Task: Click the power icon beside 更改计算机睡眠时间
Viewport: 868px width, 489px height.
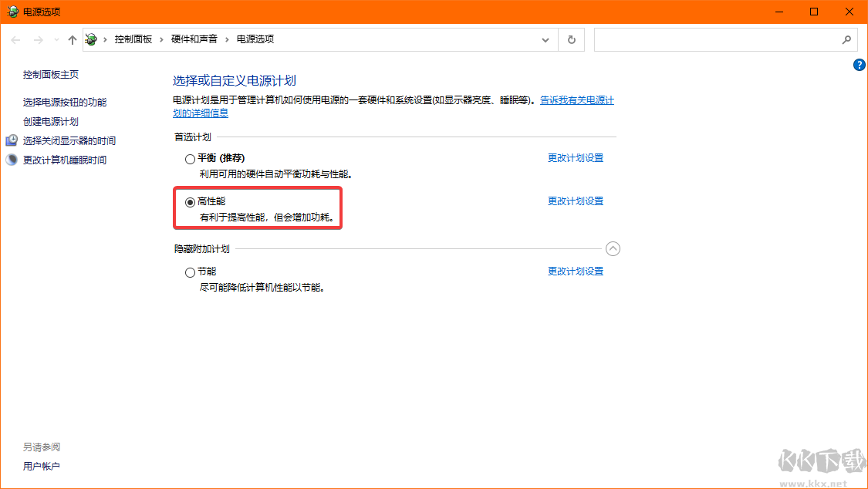Action: (12, 160)
